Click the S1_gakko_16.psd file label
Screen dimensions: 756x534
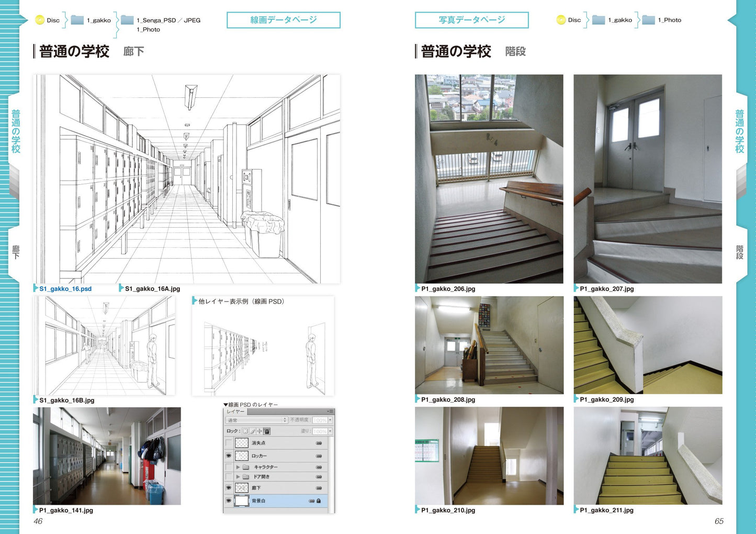[65, 288]
